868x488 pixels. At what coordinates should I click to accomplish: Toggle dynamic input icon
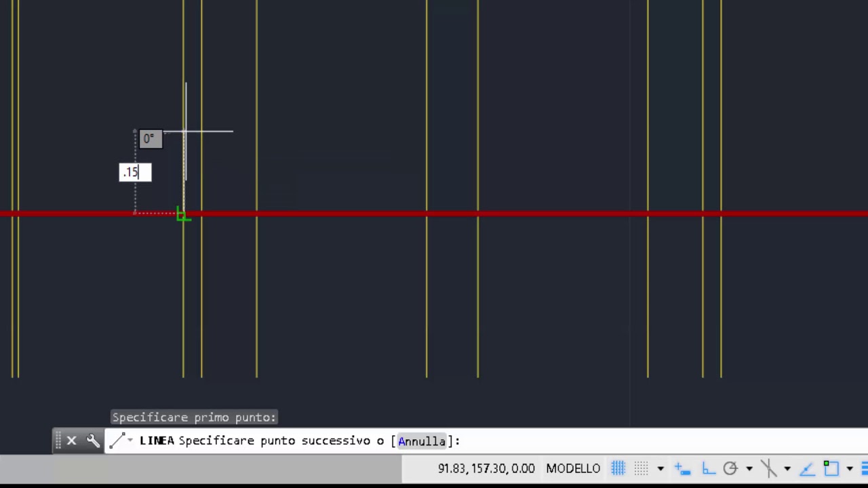[682, 468]
